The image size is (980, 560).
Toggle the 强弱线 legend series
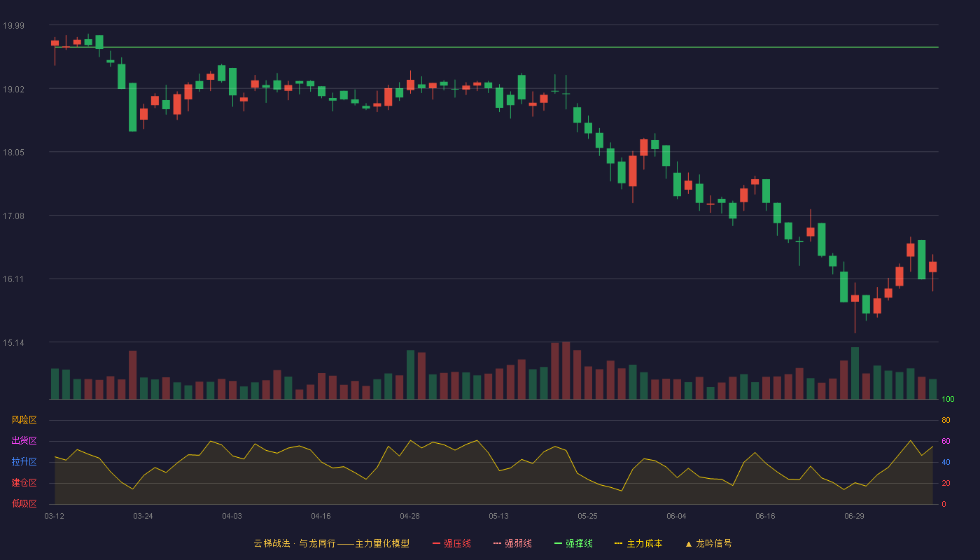512,543
